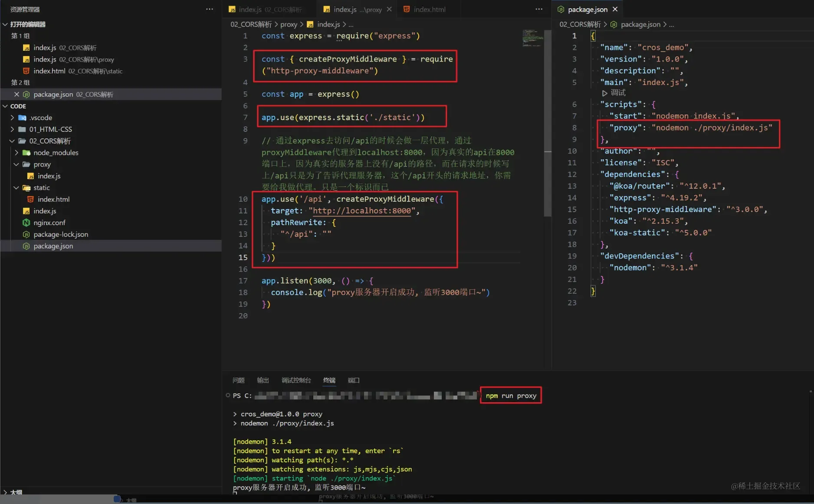Screen dimensions: 814x504
Task: Click nginx.conf file icon
Action: coord(26,223)
